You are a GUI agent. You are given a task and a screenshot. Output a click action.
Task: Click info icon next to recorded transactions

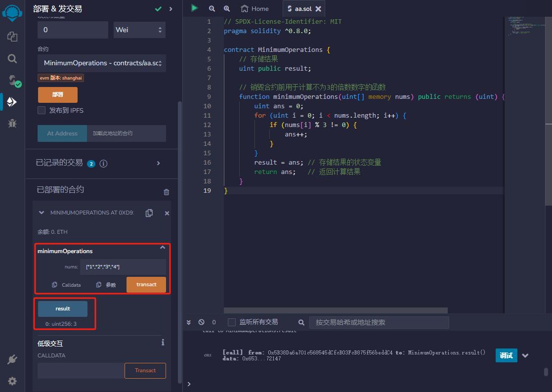point(103,164)
